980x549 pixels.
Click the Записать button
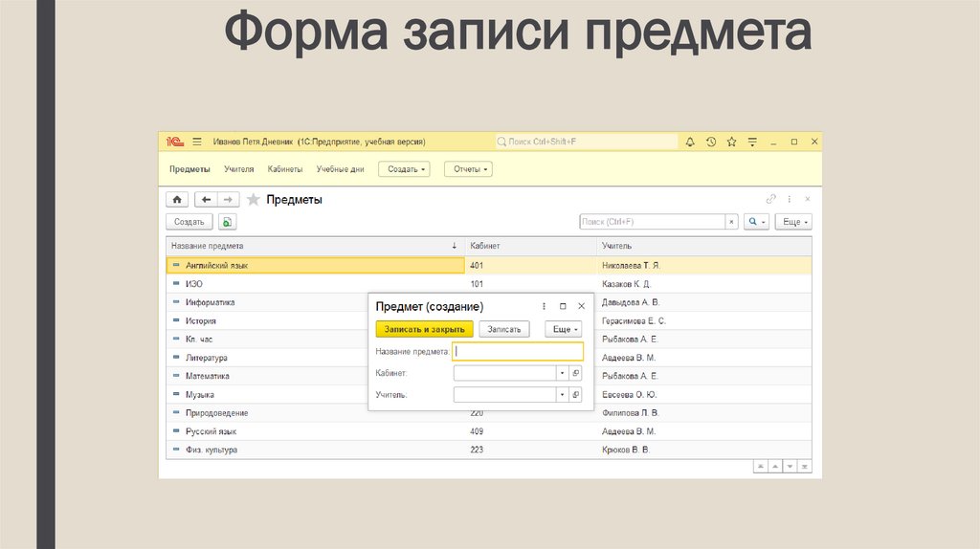pyautogui.click(x=503, y=329)
